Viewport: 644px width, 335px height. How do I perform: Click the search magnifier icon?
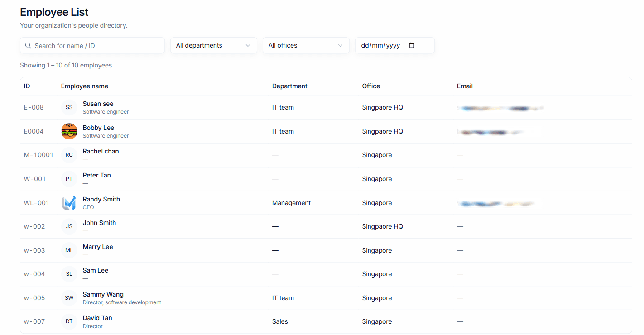[x=28, y=45]
